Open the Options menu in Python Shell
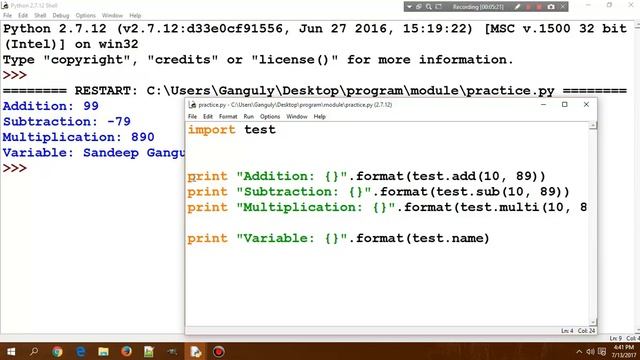Screen dimensions: 640x360 tap(85, 16)
